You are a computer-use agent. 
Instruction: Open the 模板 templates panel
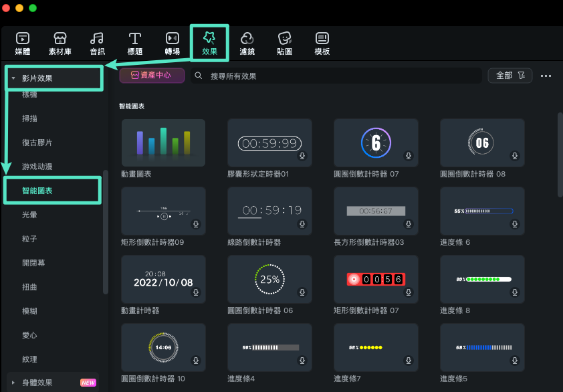(321, 42)
